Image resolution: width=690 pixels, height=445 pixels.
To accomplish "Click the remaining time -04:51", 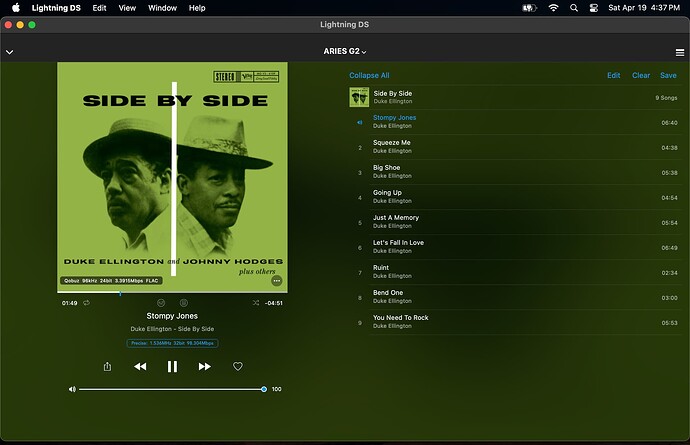I will coord(274,303).
